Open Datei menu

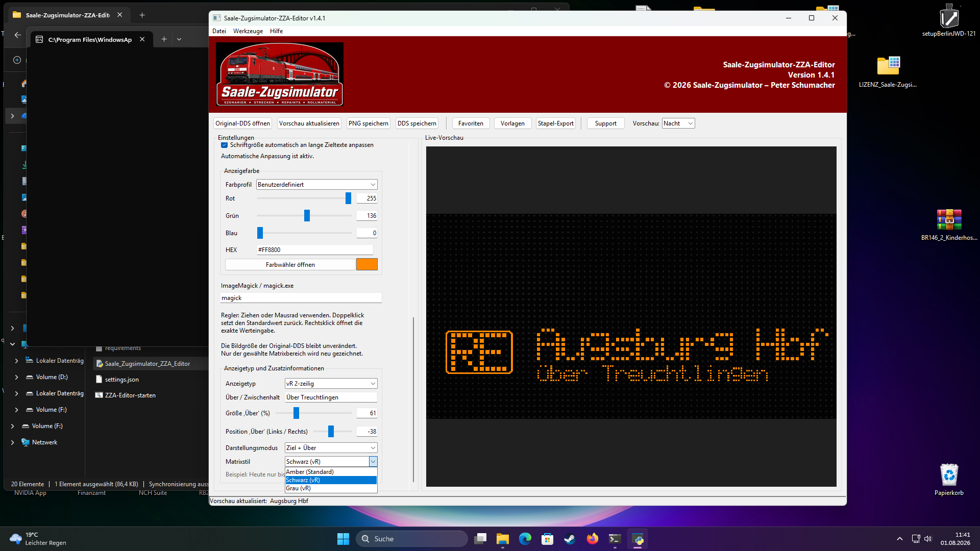(x=219, y=31)
